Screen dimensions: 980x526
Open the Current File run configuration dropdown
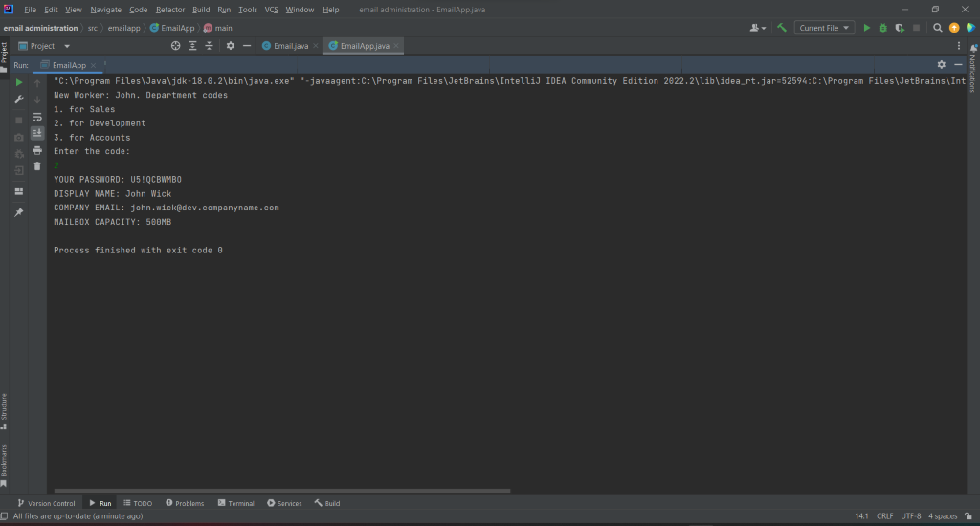[x=824, y=28]
